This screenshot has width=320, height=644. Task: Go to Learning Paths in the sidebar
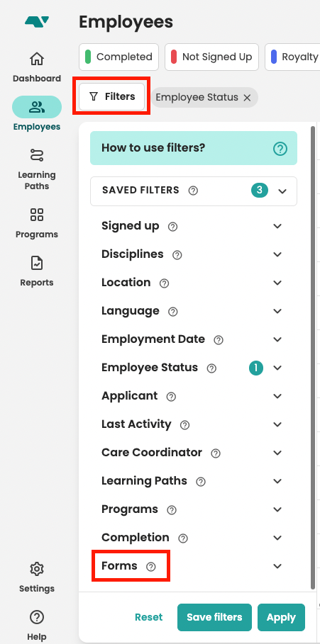tap(37, 169)
